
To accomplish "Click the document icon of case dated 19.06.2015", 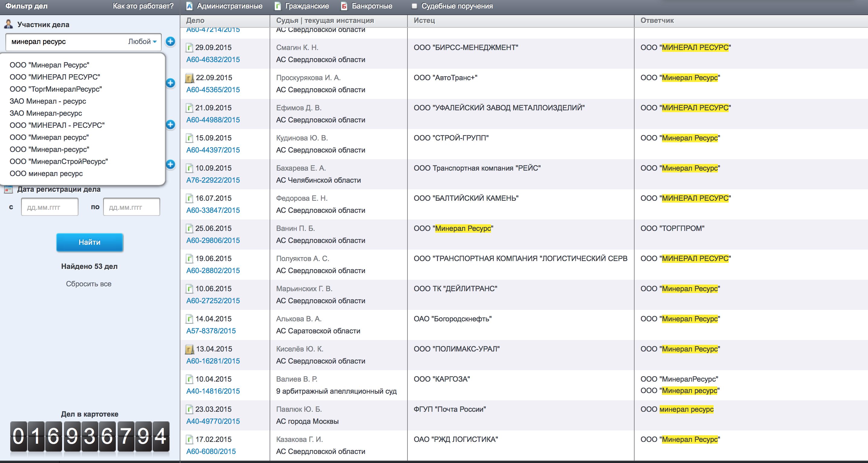I will pyautogui.click(x=189, y=259).
